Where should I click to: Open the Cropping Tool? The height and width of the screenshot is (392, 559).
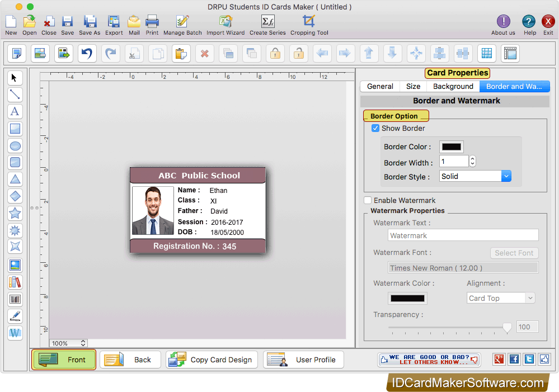coord(308,25)
